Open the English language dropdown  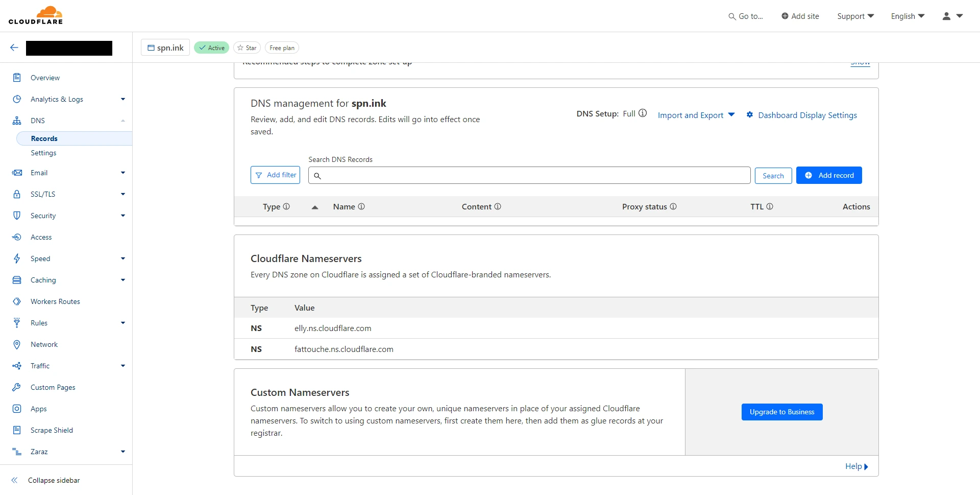tap(908, 16)
